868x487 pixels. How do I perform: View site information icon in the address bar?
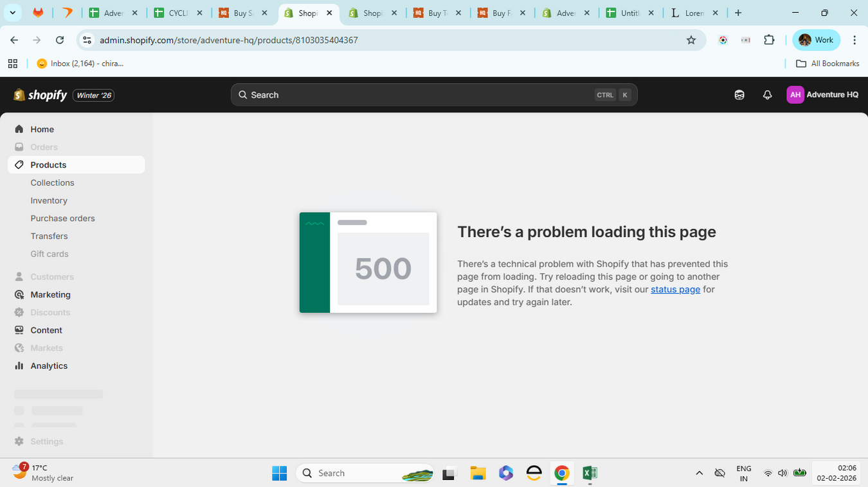[x=87, y=40]
